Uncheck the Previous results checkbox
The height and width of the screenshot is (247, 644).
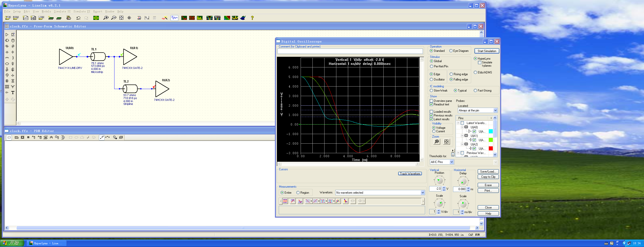[x=431, y=115]
